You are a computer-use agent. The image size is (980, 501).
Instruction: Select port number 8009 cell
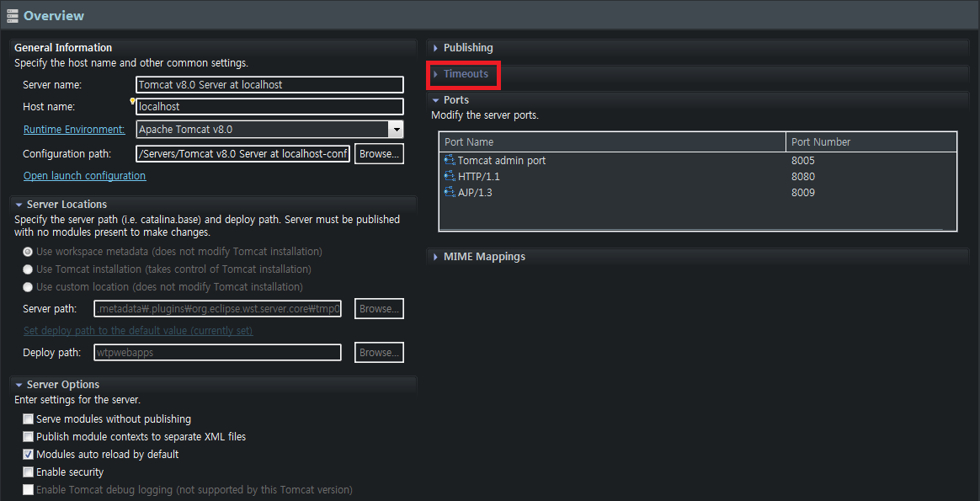click(803, 193)
